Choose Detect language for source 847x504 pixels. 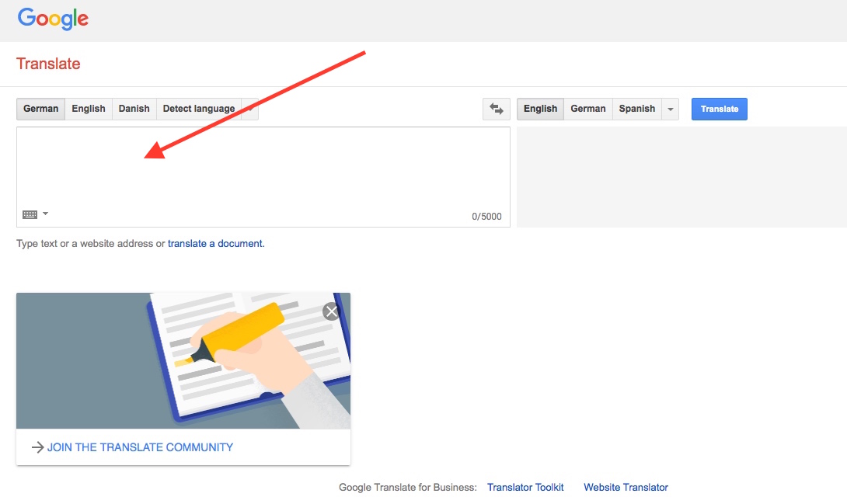[x=199, y=109]
